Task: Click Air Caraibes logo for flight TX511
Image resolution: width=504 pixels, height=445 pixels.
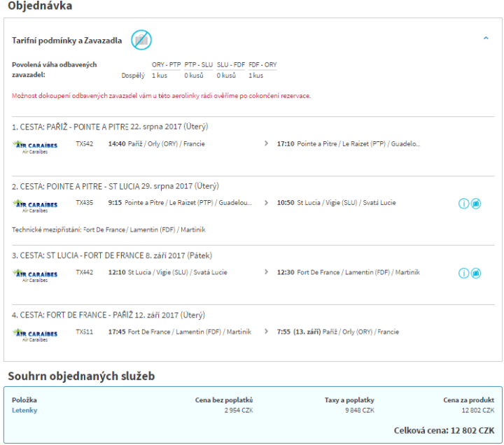Action: click(35, 334)
